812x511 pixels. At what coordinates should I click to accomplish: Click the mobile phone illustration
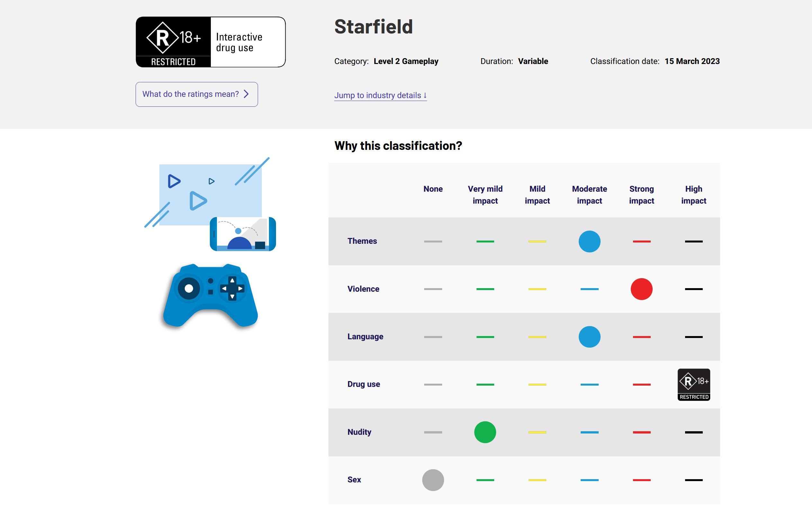(x=243, y=234)
